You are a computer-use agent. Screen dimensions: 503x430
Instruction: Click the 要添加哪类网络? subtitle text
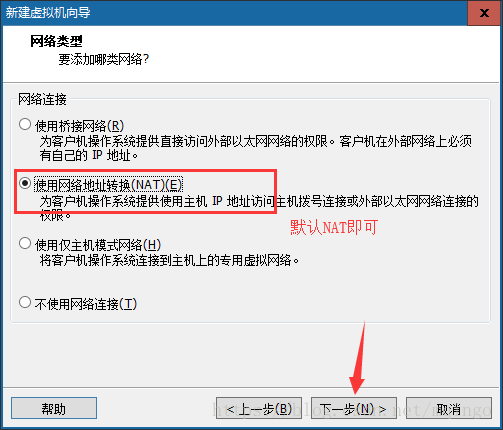tap(104, 60)
